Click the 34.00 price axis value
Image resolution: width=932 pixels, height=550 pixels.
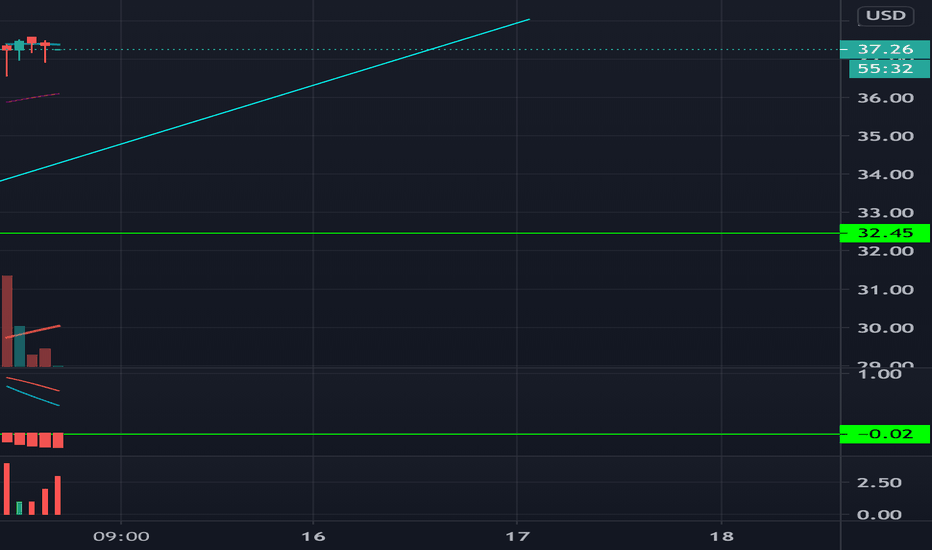885,175
